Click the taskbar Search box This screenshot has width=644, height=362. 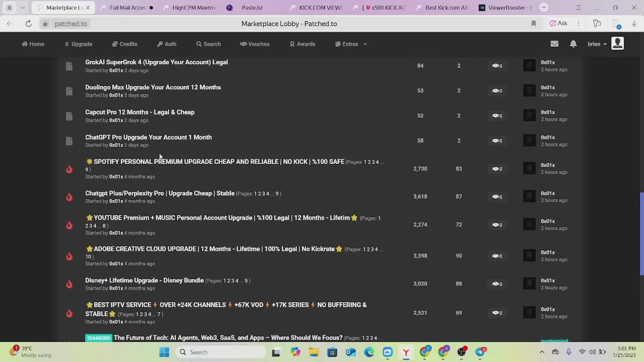pyautogui.click(x=221, y=352)
